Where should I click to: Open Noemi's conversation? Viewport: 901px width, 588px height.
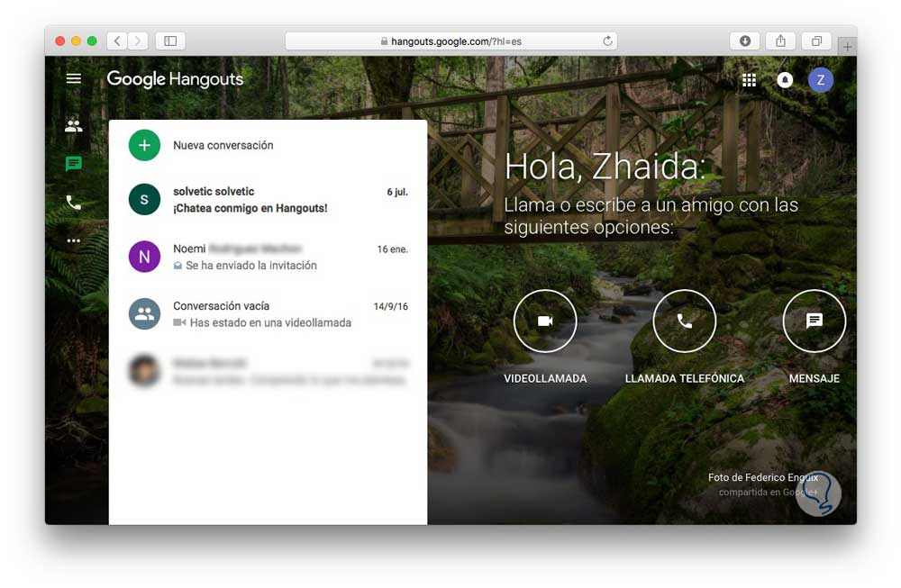[x=268, y=257]
